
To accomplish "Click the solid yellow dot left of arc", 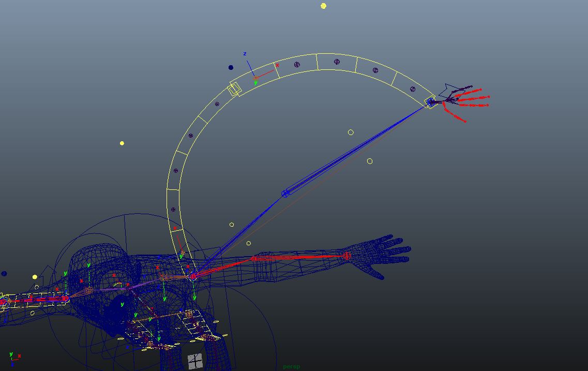I will coord(122,143).
